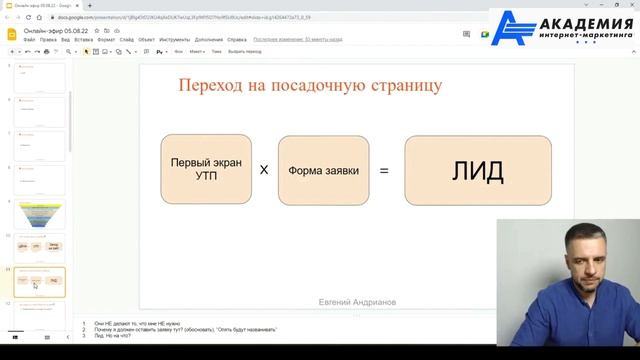Choose the text box tool

point(96,52)
